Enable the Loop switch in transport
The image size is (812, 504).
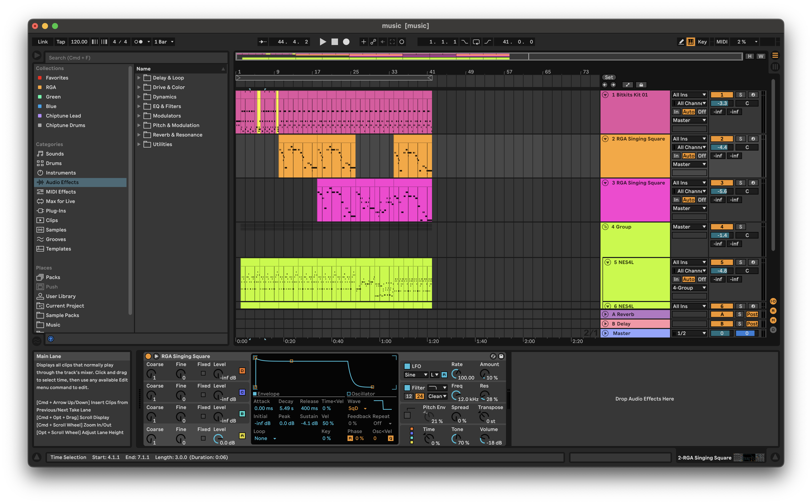click(476, 42)
